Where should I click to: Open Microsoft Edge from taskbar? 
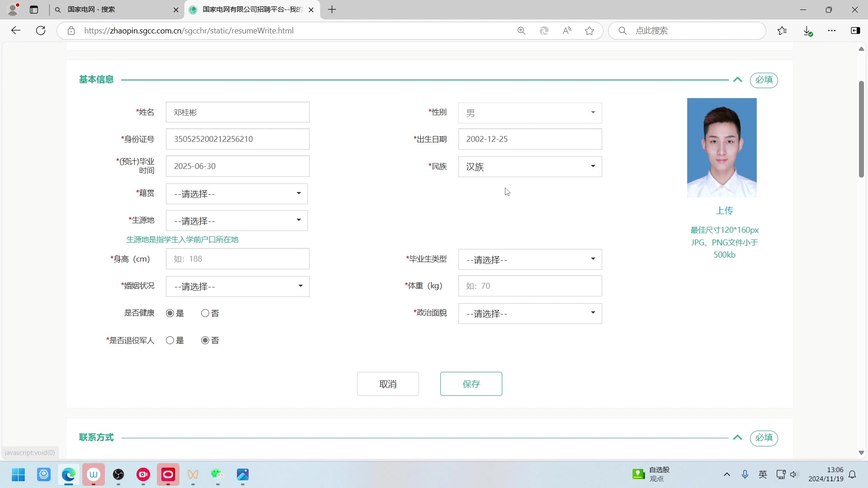[x=69, y=474]
